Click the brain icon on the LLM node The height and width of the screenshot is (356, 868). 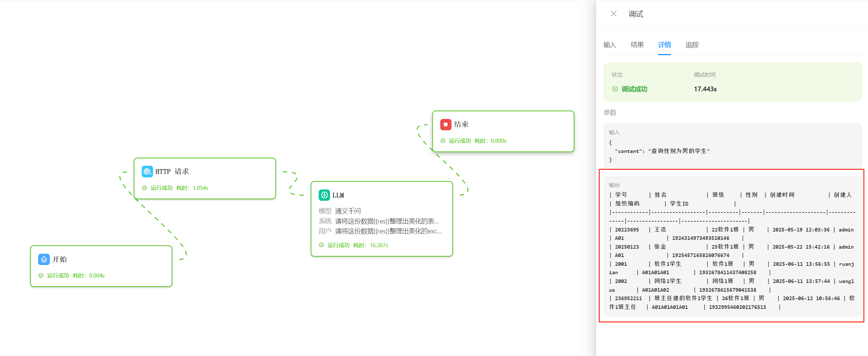[x=324, y=195]
